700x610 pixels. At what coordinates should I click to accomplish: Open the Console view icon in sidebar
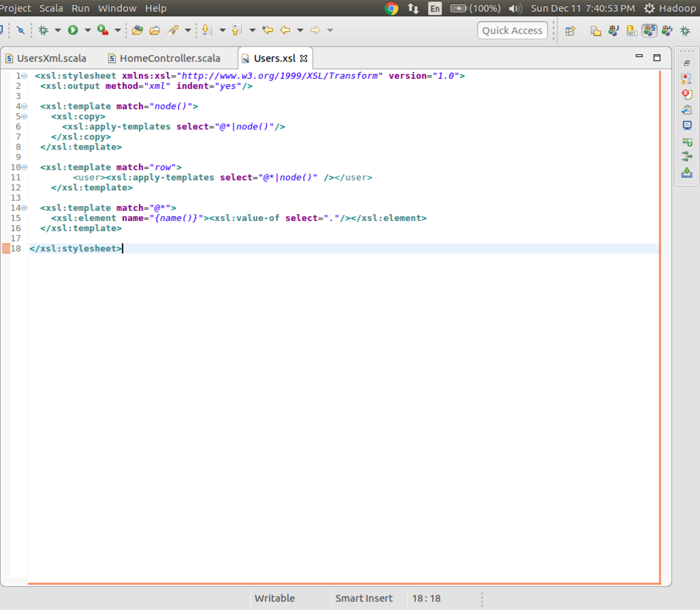(687, 125)
